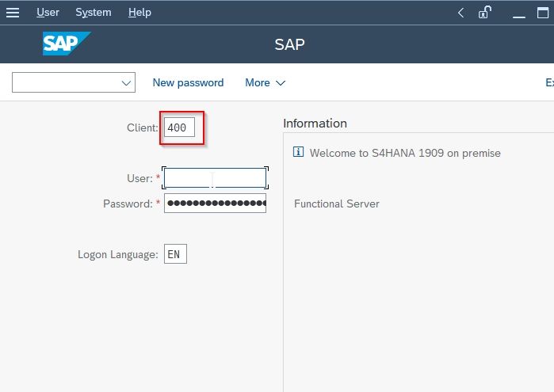The image size is (554, 392).
Task: Click into the Password field
Action: click(x=215, y=203)
